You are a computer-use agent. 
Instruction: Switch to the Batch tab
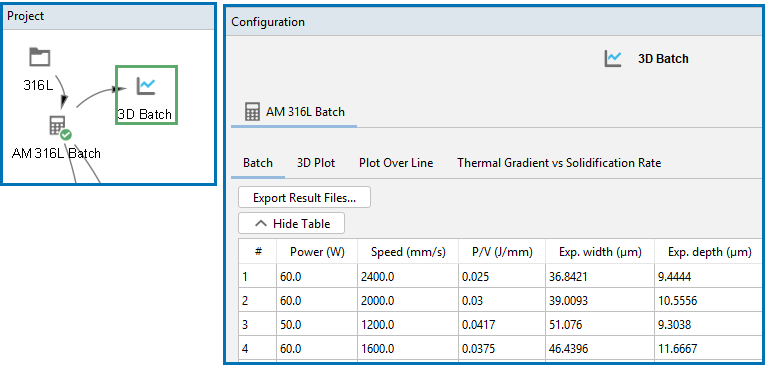coord(258,163)
